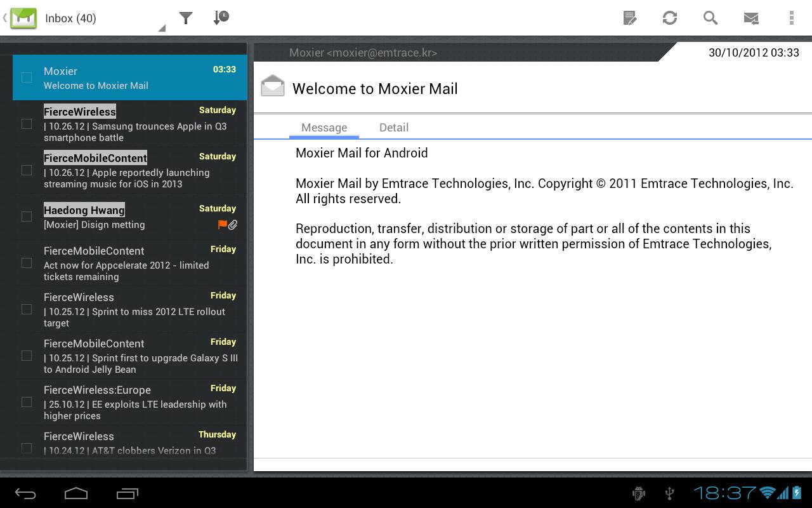Tick checkbox for Apple streaming music mail
812x508 pixels.
(27, 170)
